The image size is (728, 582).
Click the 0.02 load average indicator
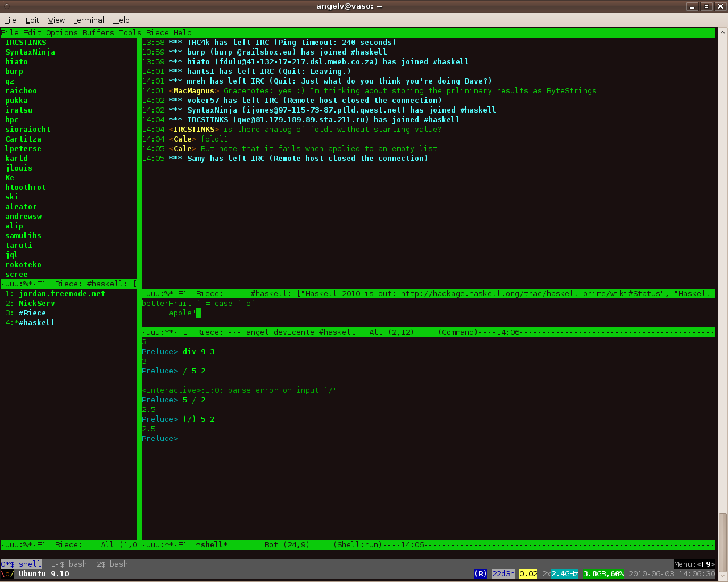coord(528,574)
